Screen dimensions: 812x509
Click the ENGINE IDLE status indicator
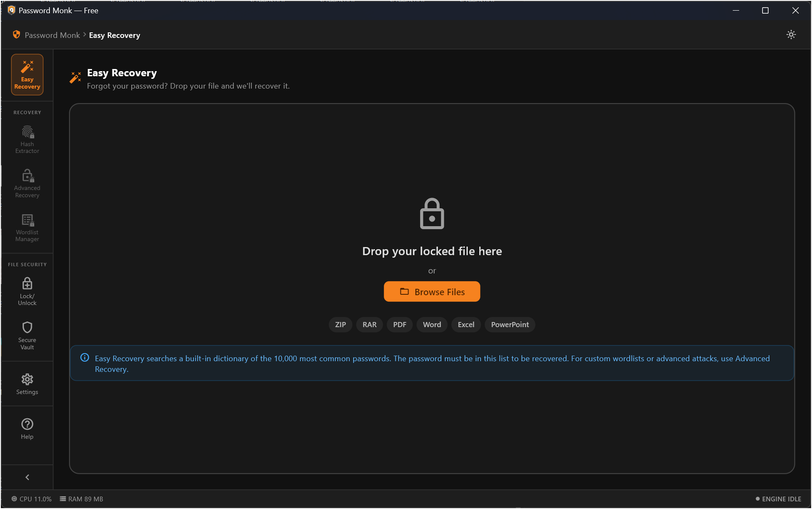(778, 499)
